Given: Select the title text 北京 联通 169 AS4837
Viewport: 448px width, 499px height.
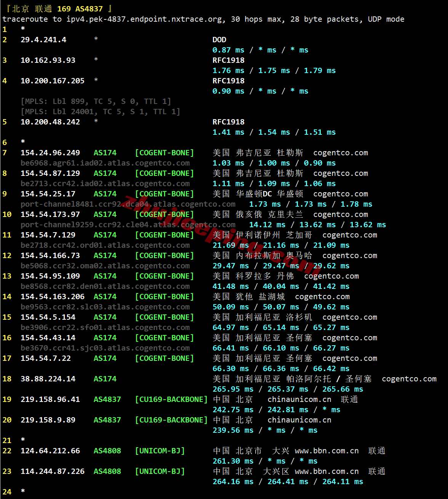Looking at the screenshot, I should (x=58, y=9).
